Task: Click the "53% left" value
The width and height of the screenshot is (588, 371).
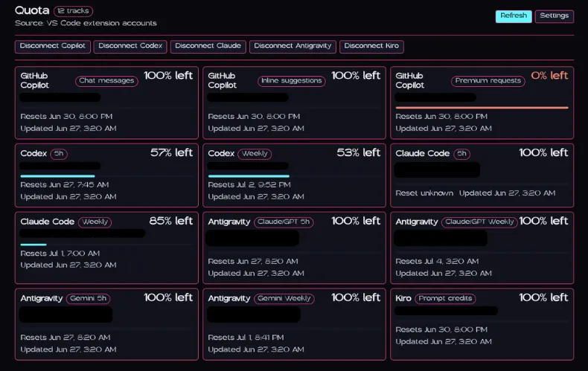Action: coord(359,153)
